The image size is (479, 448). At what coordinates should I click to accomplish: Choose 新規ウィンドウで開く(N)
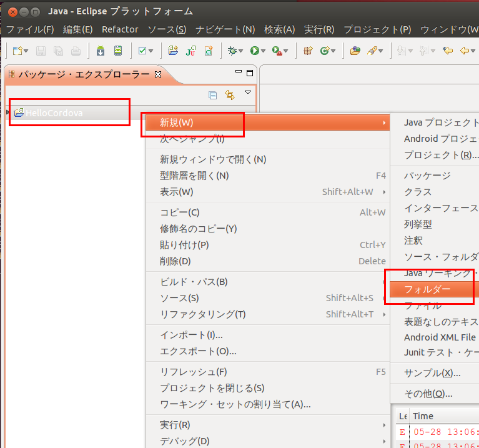pos(268,159)
